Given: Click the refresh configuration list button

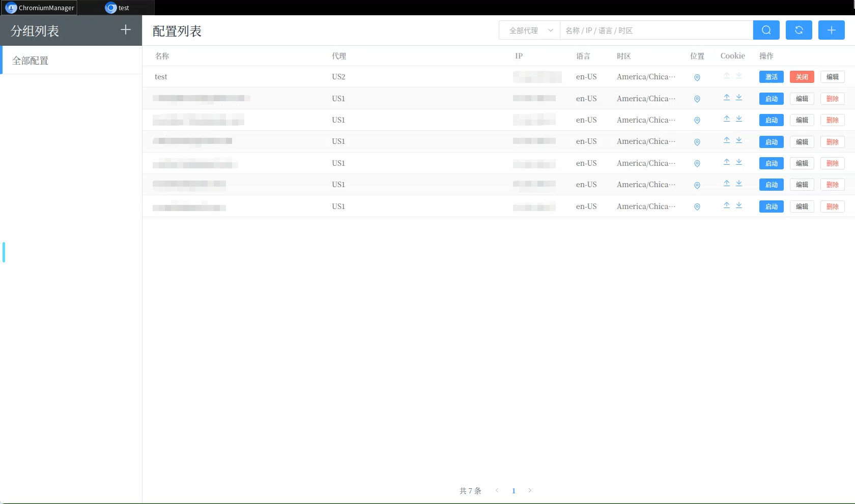Looking at the screenshot, I should (799, 30).
